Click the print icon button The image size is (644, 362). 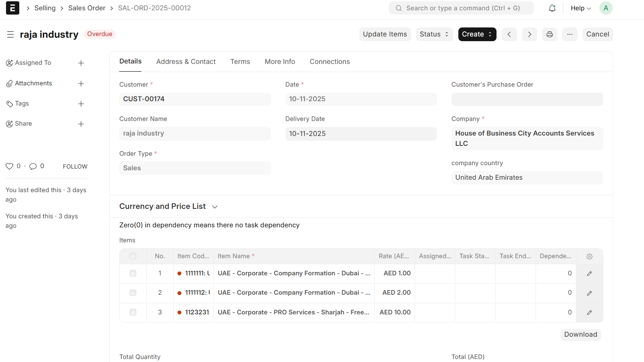coord(549,34)
